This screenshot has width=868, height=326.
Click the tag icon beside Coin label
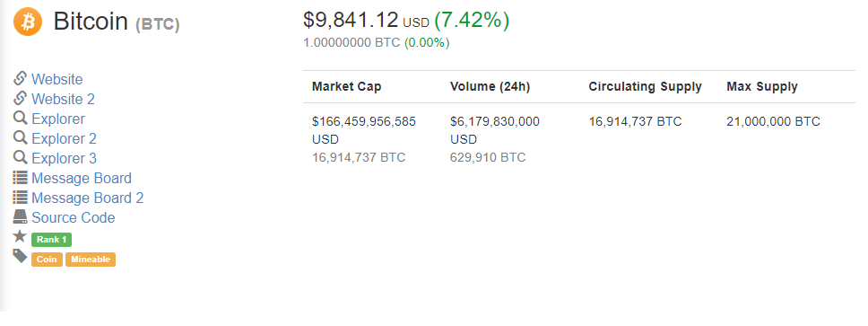[21, 256]
